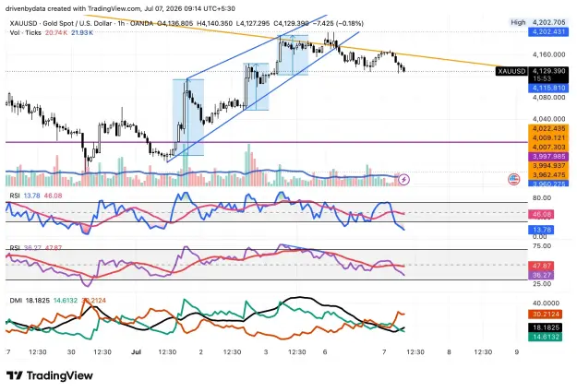Click the orange 3,962.475 price label
Image resolution: width=577 pixels, height=392 pixels.
tap(548, 175)
